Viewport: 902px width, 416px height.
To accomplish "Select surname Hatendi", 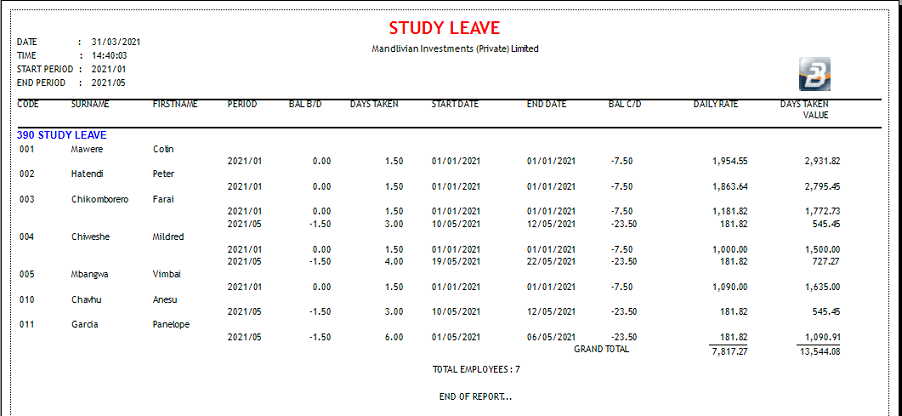I will point(87,174).
